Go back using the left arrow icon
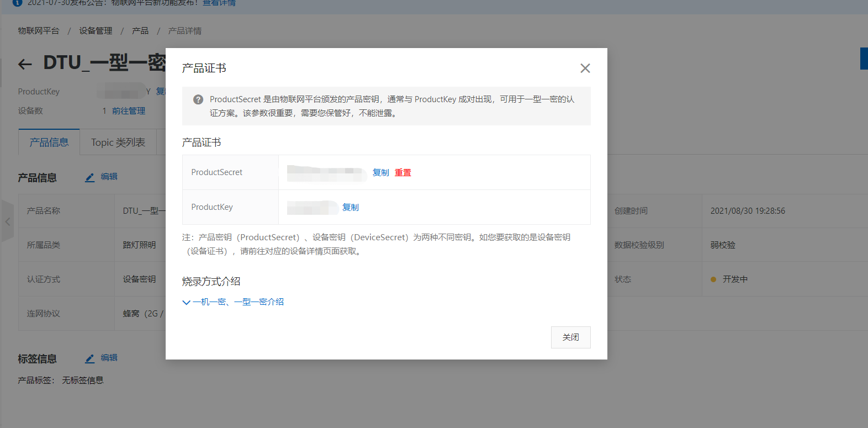Screen dimensions: 868x428 coord(25,64)
